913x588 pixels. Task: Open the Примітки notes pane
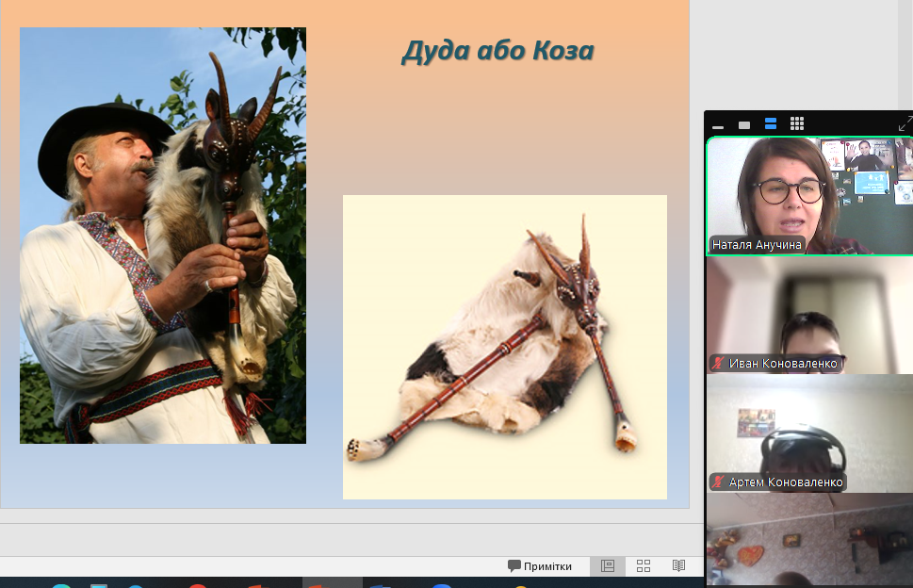click(x=540, y=566)
